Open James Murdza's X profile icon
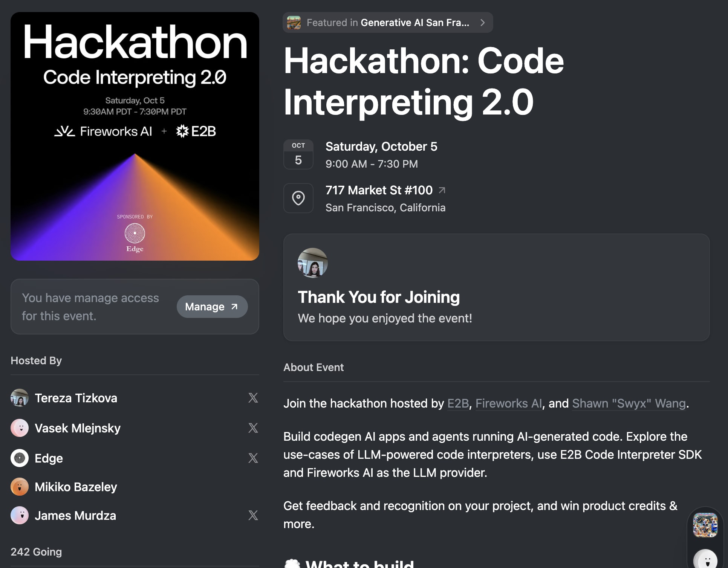 click(253, 515)
